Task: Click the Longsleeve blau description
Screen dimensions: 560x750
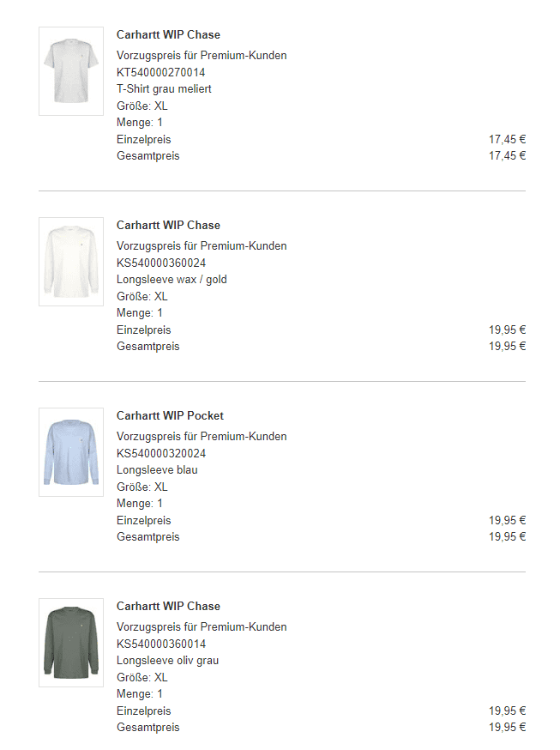Action: pos(157,469)
